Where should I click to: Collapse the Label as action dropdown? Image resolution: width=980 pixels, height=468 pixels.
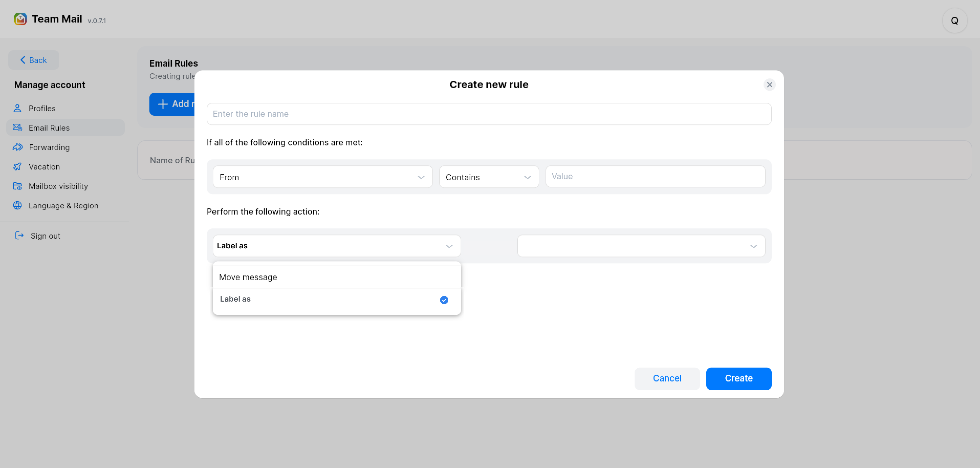(337, 246)
